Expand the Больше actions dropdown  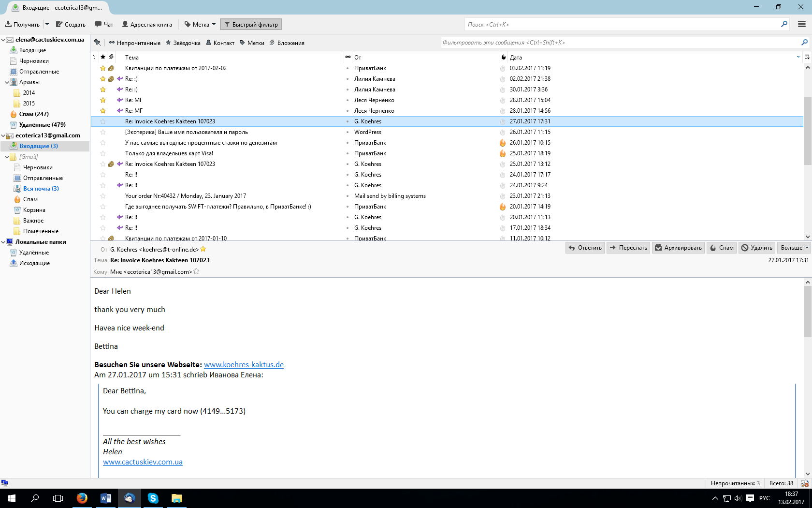[794, 248]
